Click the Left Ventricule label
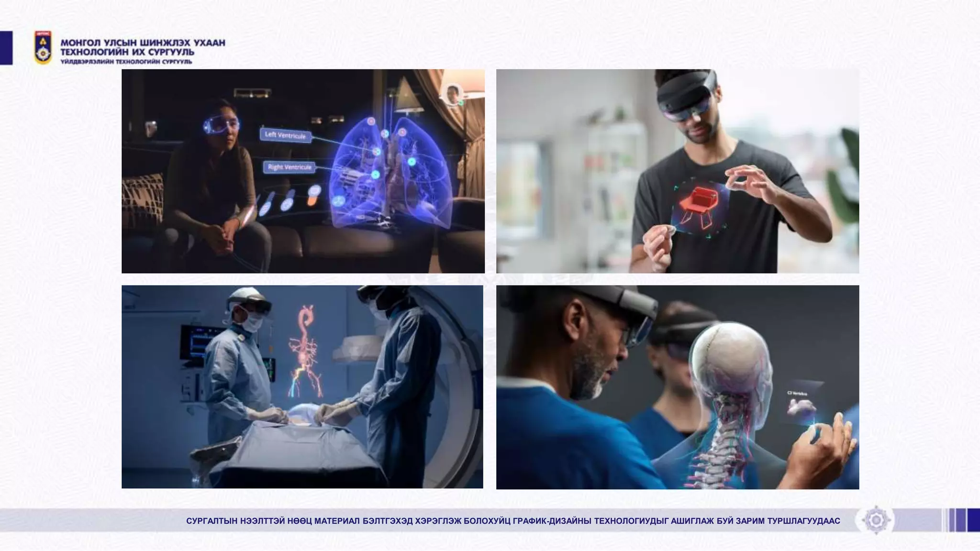 tap(286, 135)
